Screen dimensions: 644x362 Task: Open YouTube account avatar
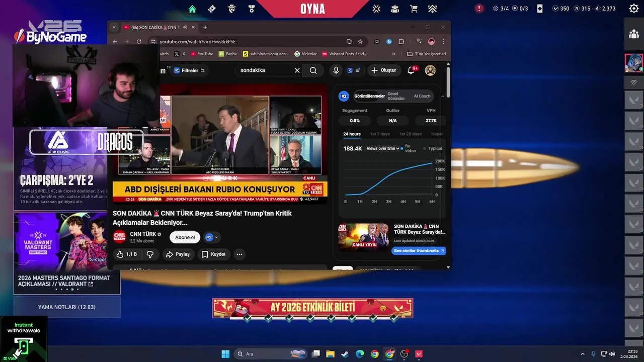pos(430,70)
